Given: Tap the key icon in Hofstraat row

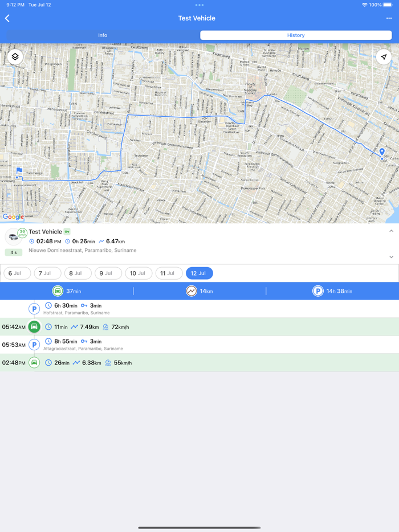Looking at the screenshot, I should pyautogui.click(x=84, y=305).
